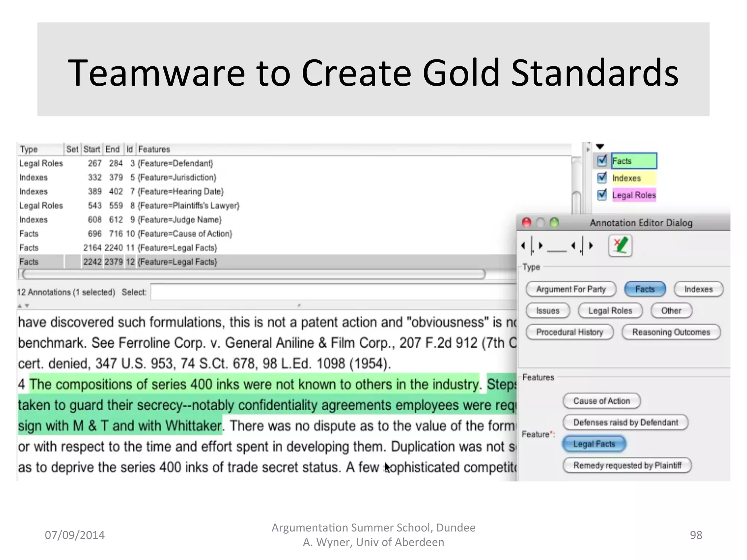Set feature to Legal Facts
747x560 pixels.
tap(594, 444)
